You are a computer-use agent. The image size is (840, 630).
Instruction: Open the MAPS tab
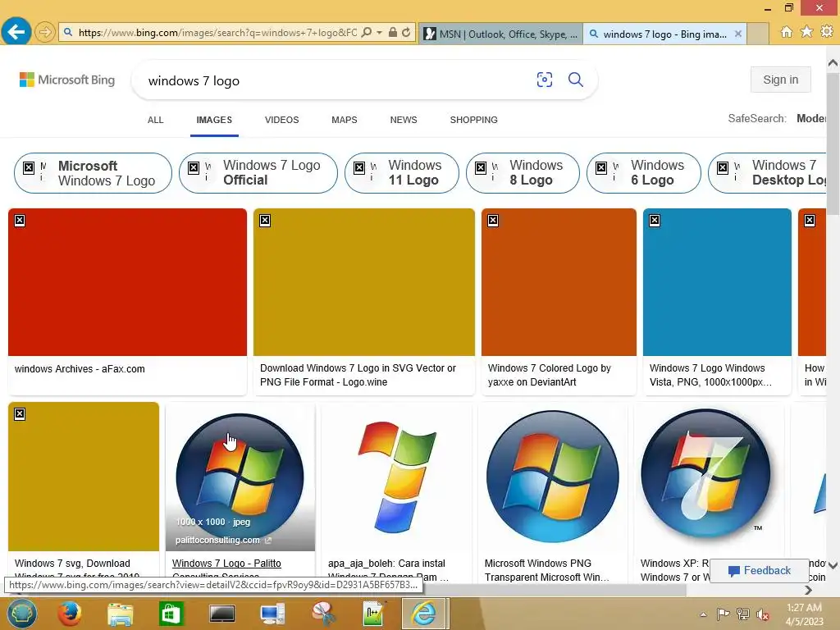click(x=345, y=120)
